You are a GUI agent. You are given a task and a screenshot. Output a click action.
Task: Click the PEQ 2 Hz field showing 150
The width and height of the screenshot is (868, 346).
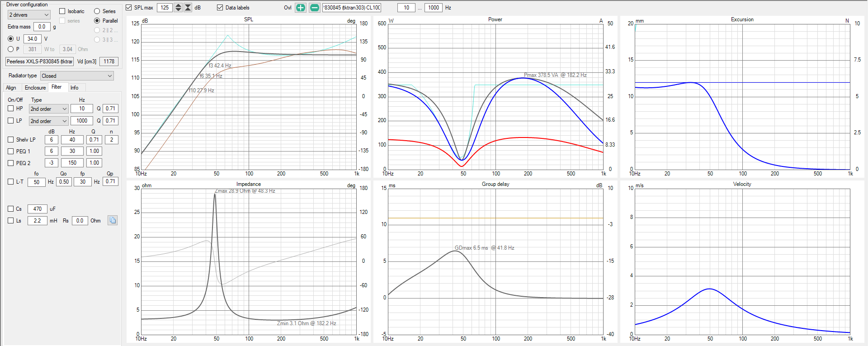pos(72,163)
